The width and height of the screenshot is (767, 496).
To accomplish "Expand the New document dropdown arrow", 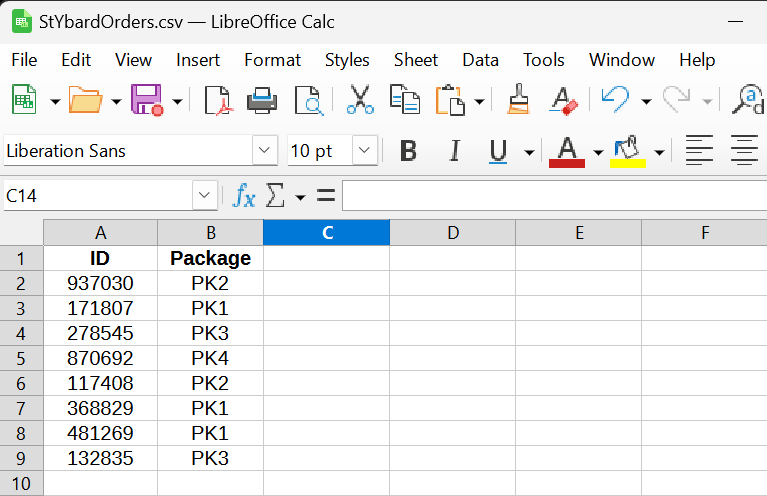I will point(55,102).
